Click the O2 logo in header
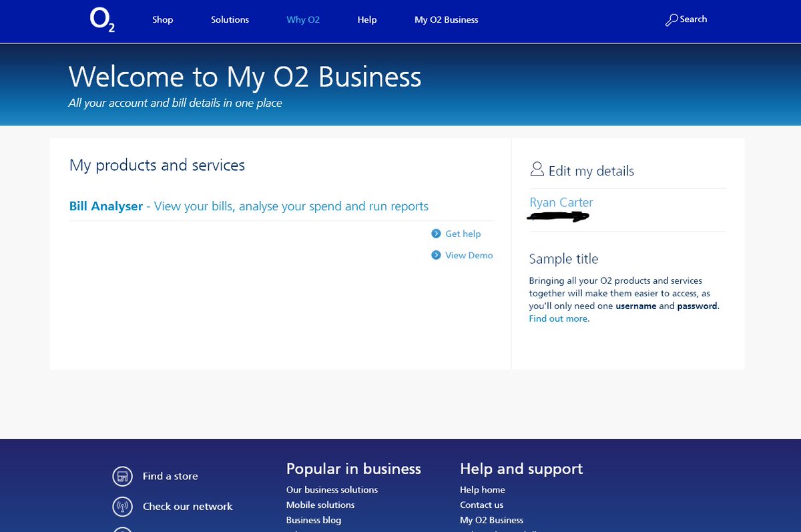 (102, 19)
